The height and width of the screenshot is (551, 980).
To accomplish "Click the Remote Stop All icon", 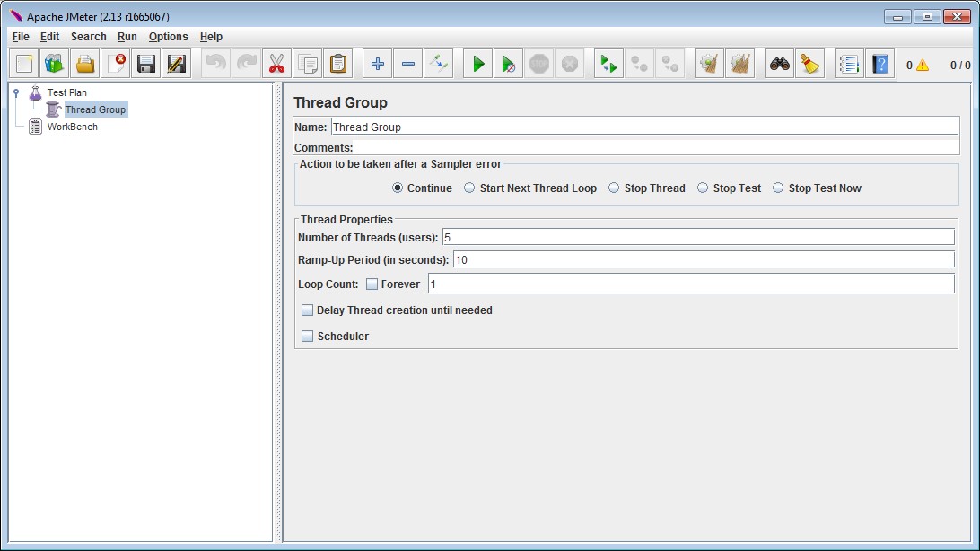I will pyautogui.click(x=639, y=64).
